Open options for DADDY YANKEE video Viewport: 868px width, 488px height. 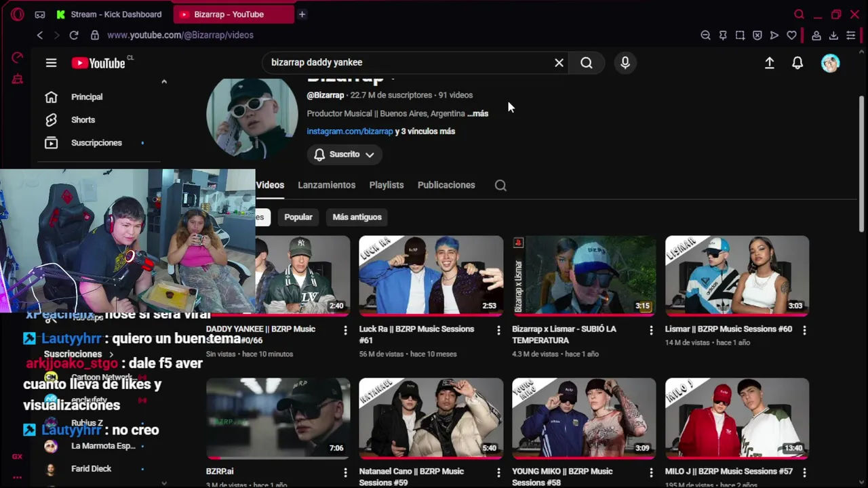pos(345,330)
